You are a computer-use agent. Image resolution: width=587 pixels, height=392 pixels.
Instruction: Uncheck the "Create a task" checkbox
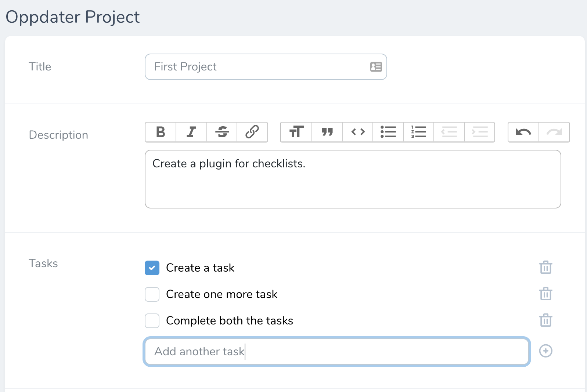pos(152,268)
